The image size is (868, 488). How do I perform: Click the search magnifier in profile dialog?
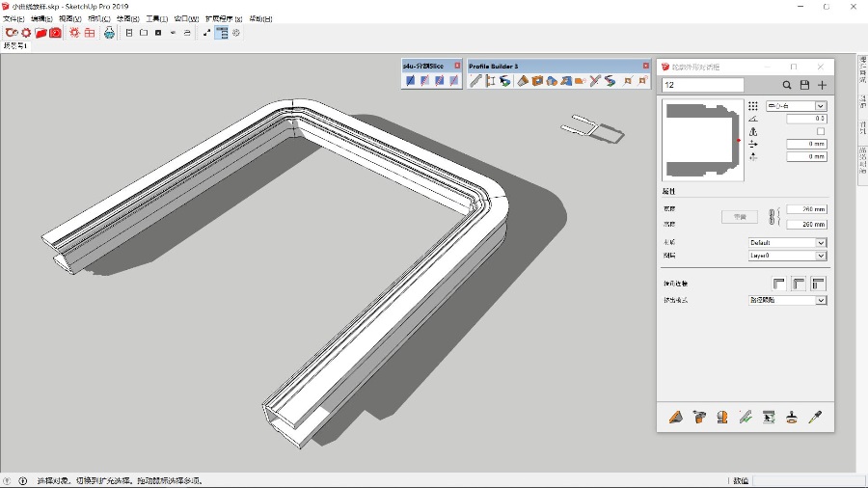pyautogui.click(x=787, y=85)
